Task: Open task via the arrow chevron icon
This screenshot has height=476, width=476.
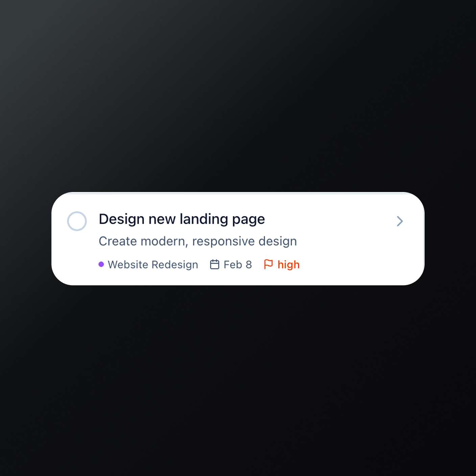Action: (x=400, y=221)
